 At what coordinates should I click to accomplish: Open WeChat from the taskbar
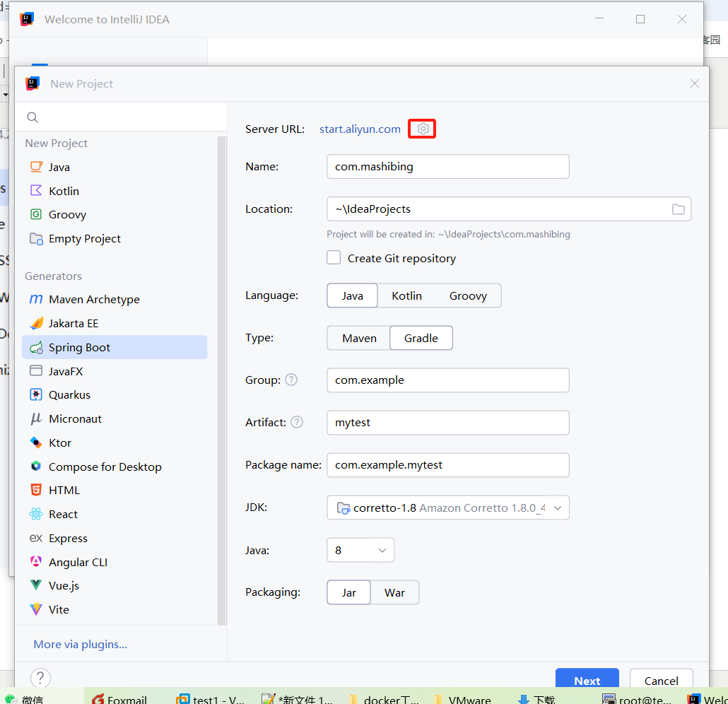pos(24,699)
